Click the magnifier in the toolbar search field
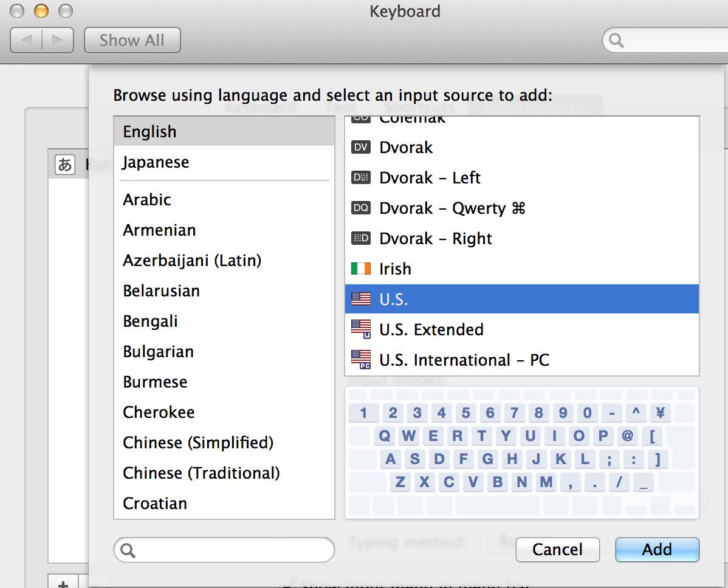 tap(615, 39)
